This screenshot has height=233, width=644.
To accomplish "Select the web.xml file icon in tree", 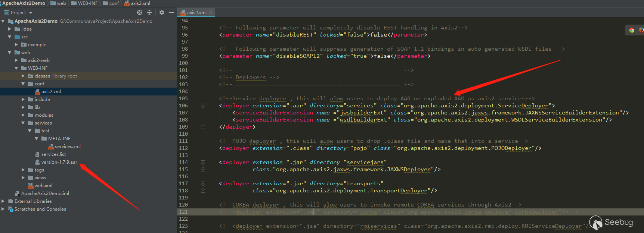I will click(31, 186).
